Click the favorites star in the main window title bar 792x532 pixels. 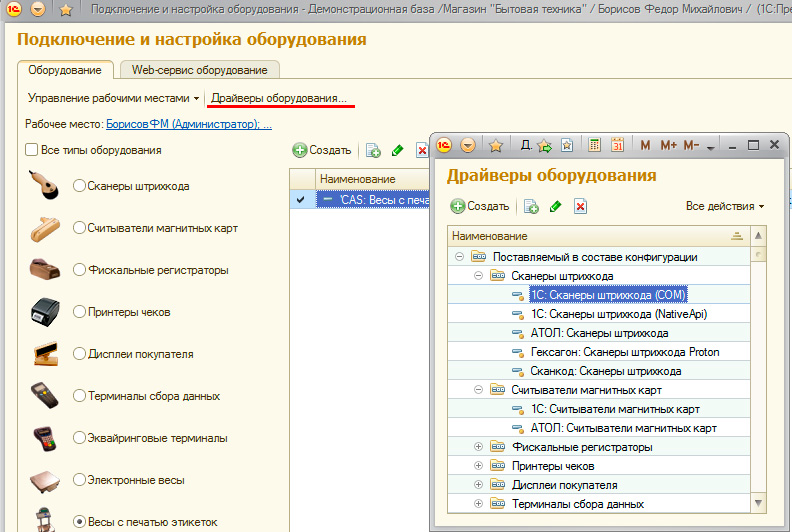(66, 10)
